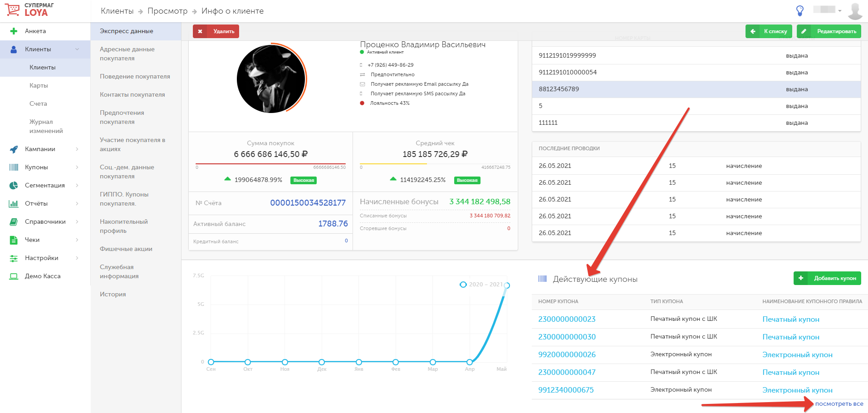
Task: Open Накопительный профиль section
Action: coord(136,226)
